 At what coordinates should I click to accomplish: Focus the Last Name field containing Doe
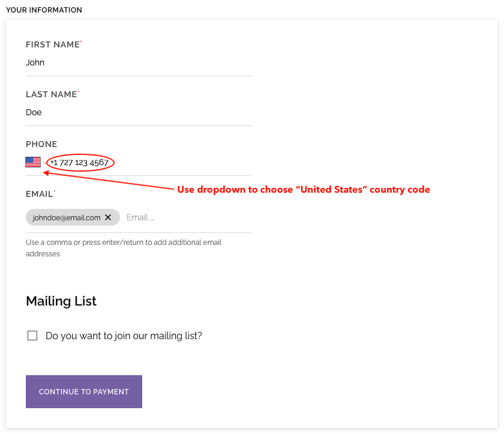(x=138, y=112)
